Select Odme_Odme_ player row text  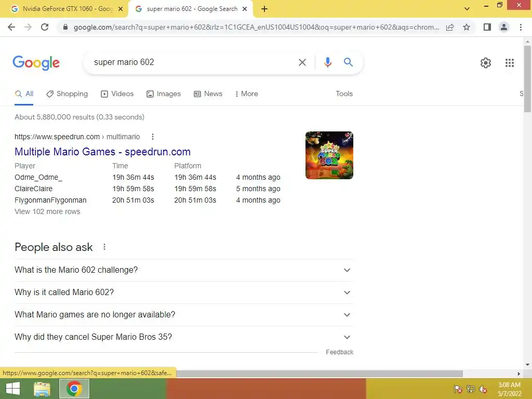38,178
